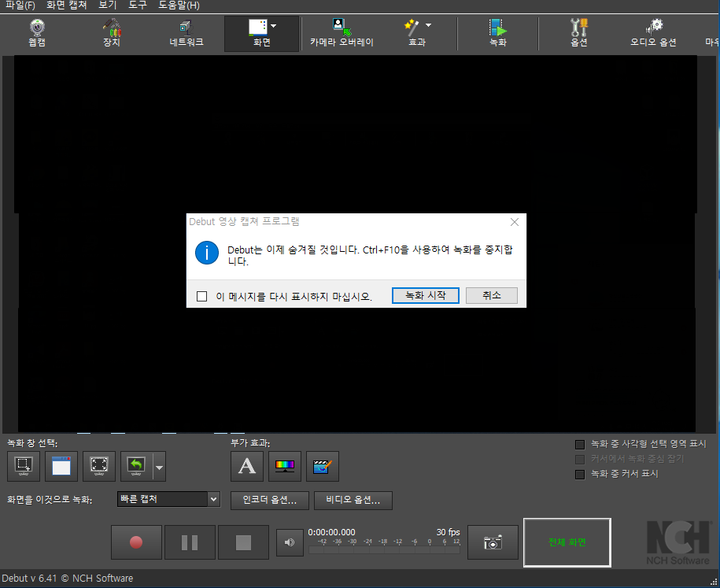Open the 옵션 (options) tools icon
The width and height of the screenshot is (720, 588).
[x=578, y=33]
